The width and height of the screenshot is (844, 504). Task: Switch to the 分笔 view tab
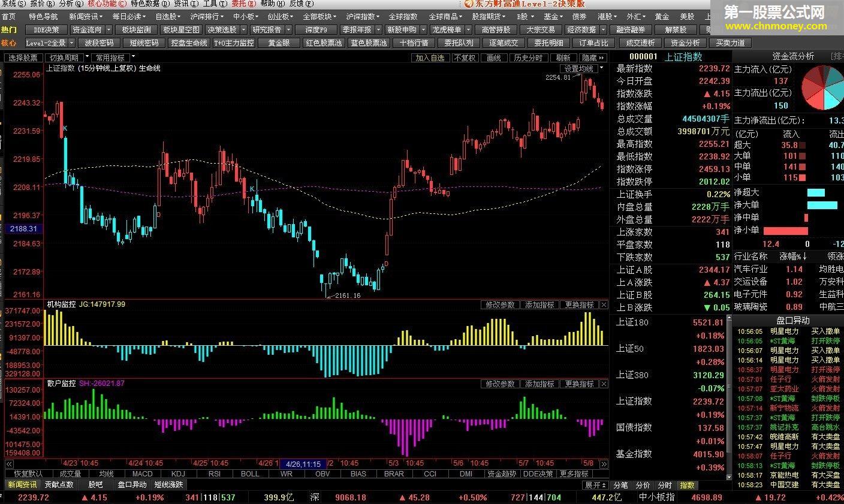(620, 485)
